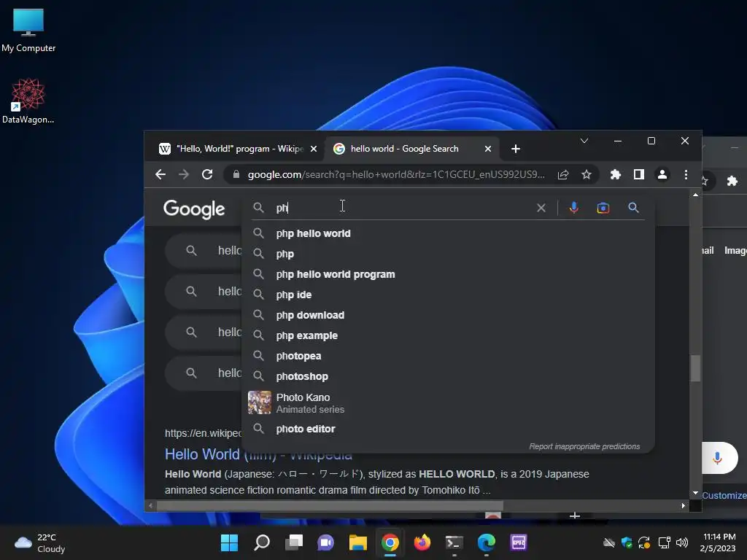
Task: Start Google voice search by microphone
Action: (x=574, y=208)
